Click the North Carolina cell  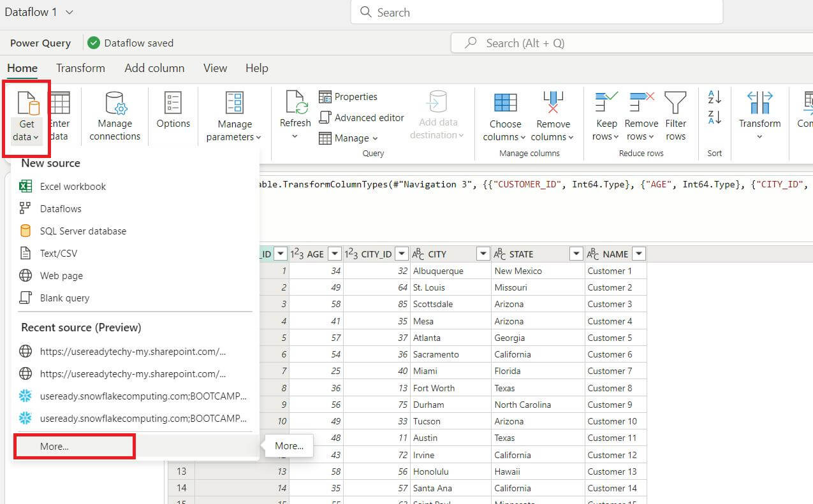(x=538, y=405)
